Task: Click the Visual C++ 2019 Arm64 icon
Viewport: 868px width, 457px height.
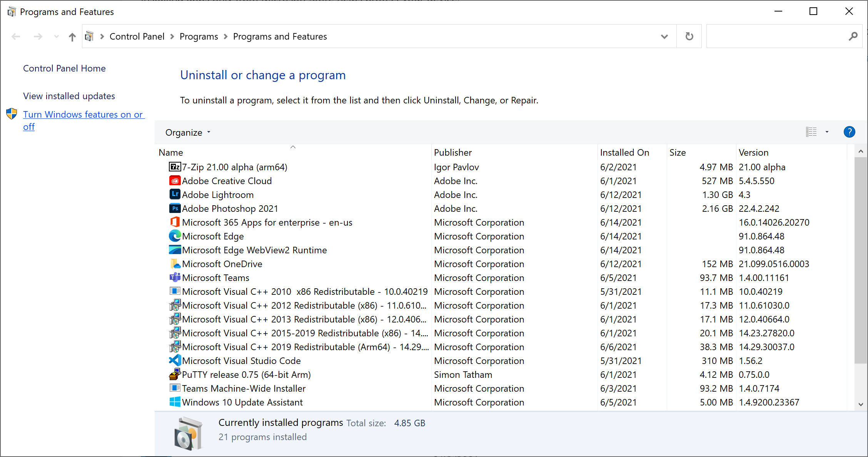Action: coord(175,347)
